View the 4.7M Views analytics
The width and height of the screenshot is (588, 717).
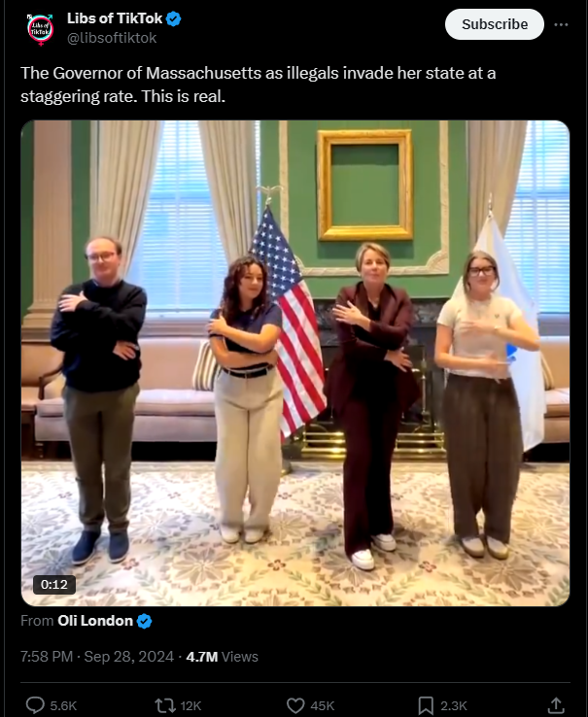coord(222,657)
